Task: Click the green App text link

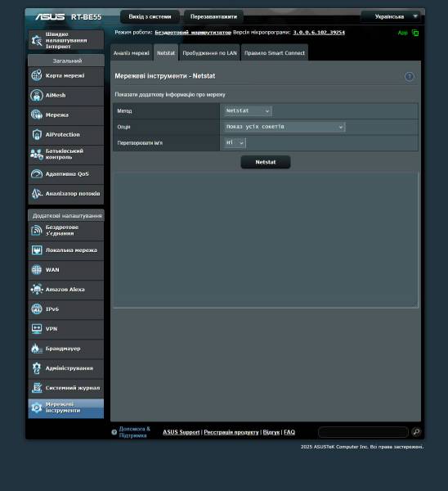Action: pyautogui.click(x=403, y=33)
